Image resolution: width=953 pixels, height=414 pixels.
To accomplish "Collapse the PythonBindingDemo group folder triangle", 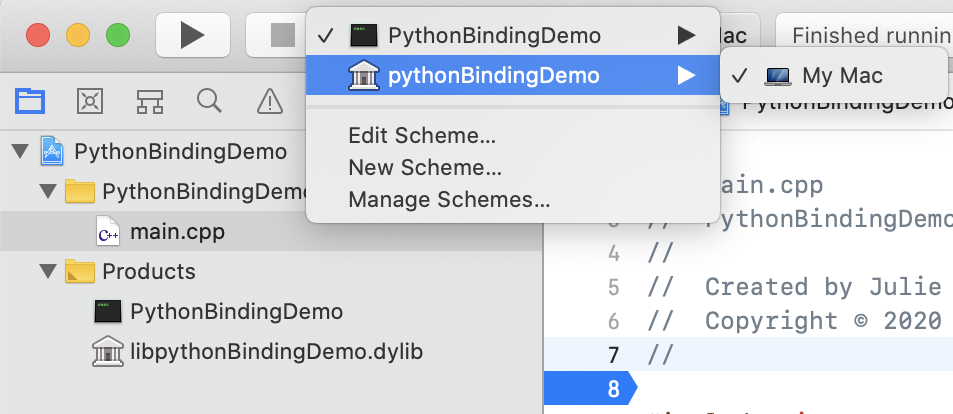I will [48, 191].
